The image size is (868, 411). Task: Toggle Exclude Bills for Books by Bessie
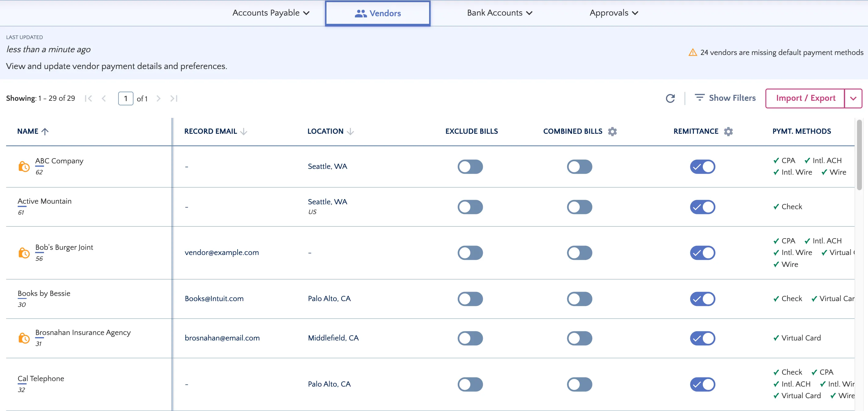470,299
